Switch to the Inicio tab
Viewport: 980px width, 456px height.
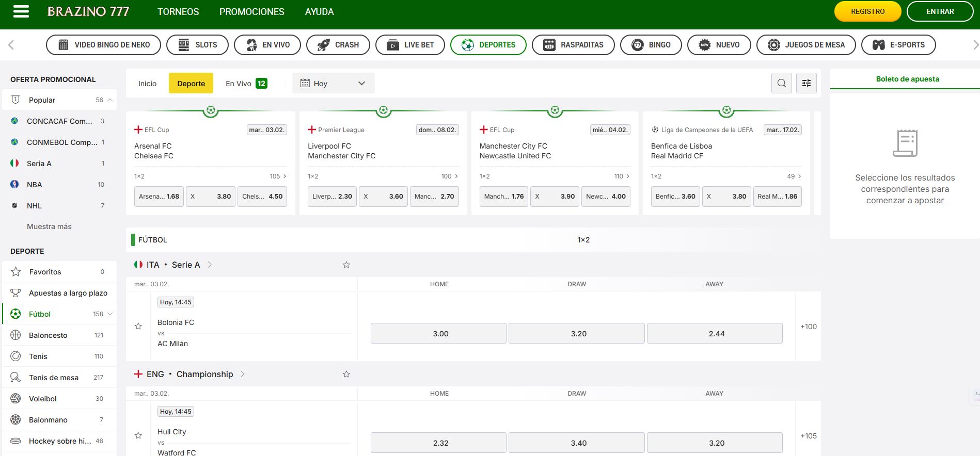(147, 83)
